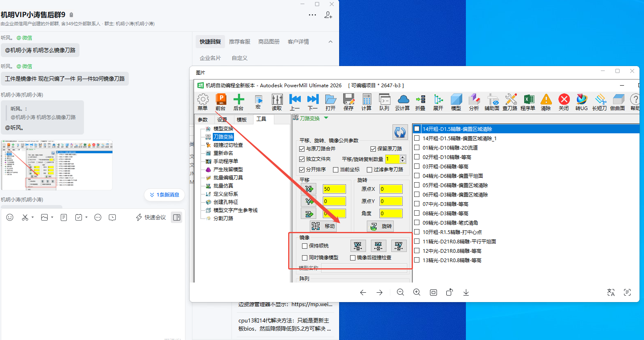Toggle 分开排序 checkbox
The width and height of the screenshot is (644, 340).
(x=302, y=170)
